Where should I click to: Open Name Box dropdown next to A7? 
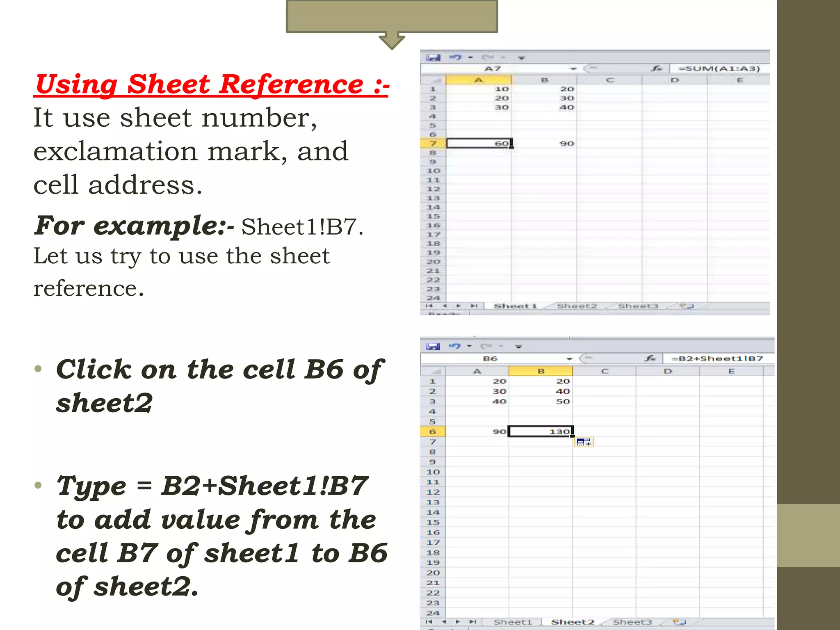click(x=573, y=69)
